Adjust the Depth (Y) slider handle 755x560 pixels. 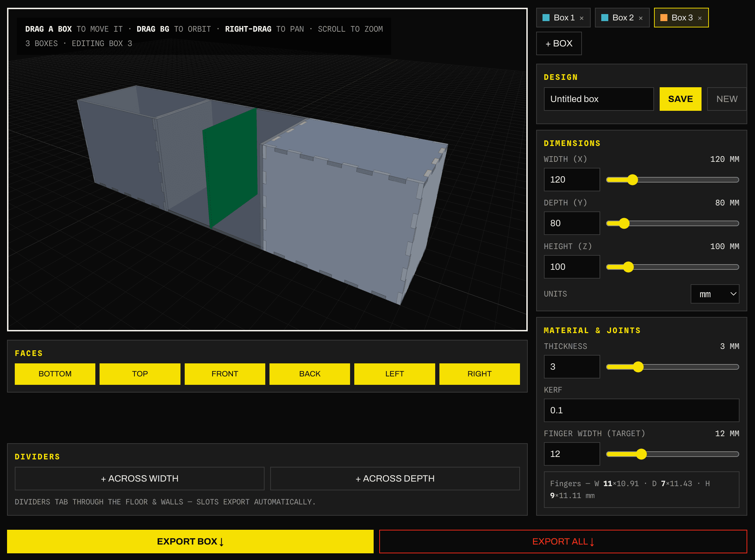pyautogui.click(x=624, y=223)
